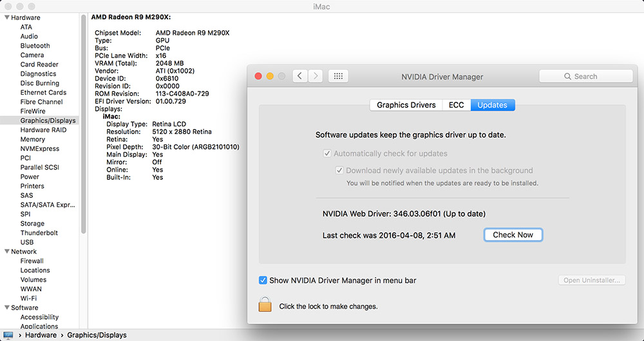Click the Vendor value ATI (0x1002)
Screen dimensions: 644x341
tap(175, 71)
